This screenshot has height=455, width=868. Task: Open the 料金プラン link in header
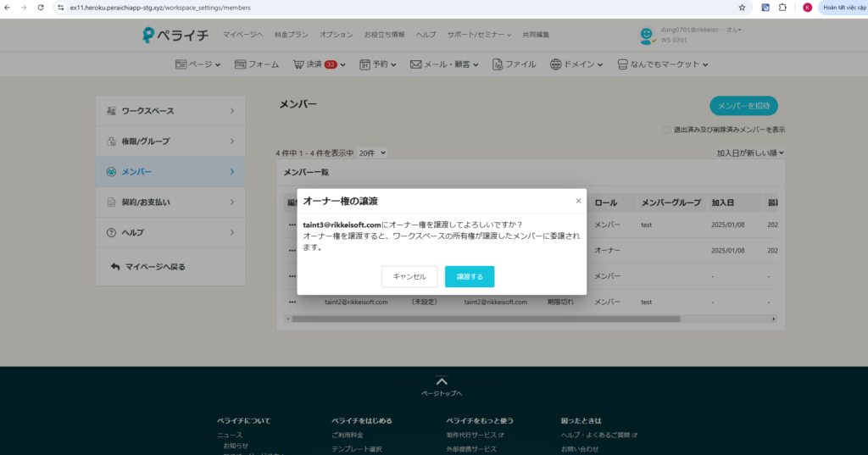click(291, 35)
